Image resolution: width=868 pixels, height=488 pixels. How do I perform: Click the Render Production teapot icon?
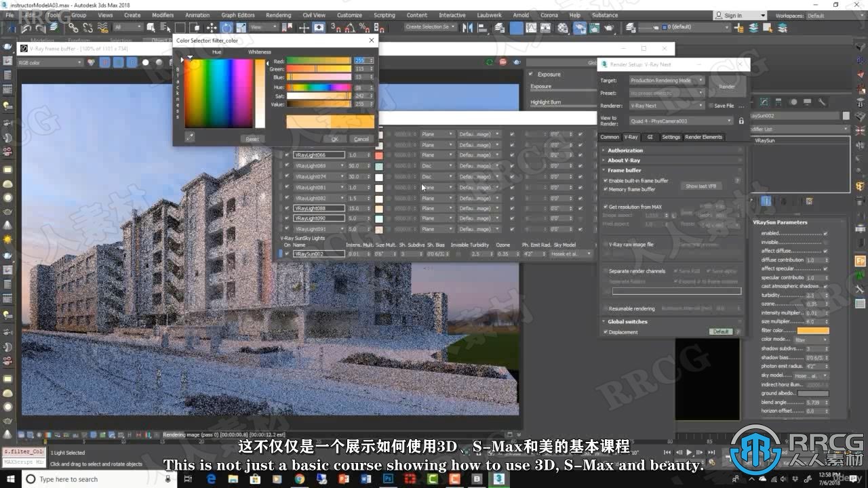[x=609, y=27]
